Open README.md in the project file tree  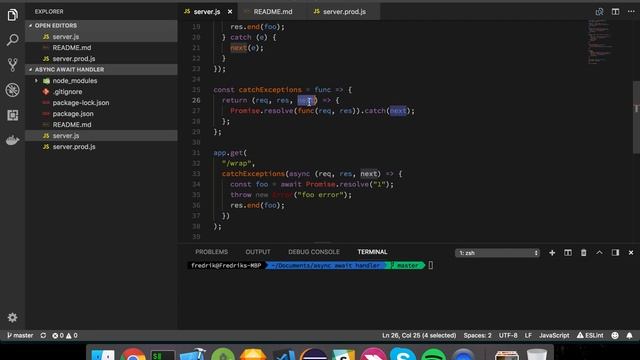coord(102,125)
